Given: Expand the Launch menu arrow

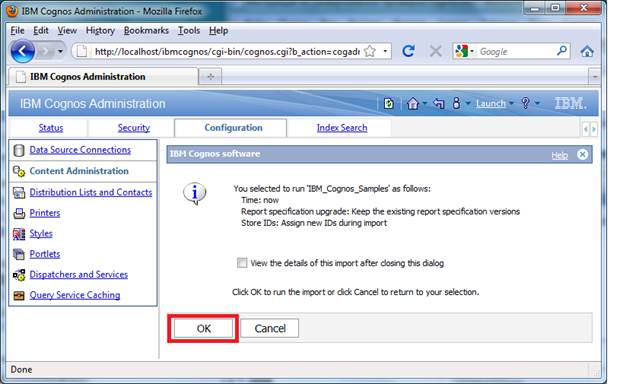Looking at the screenshot, I should [x=512, y=103].
